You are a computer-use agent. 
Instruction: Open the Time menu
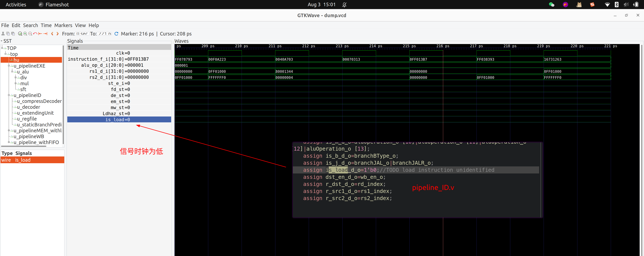click(x=46, y=25)
